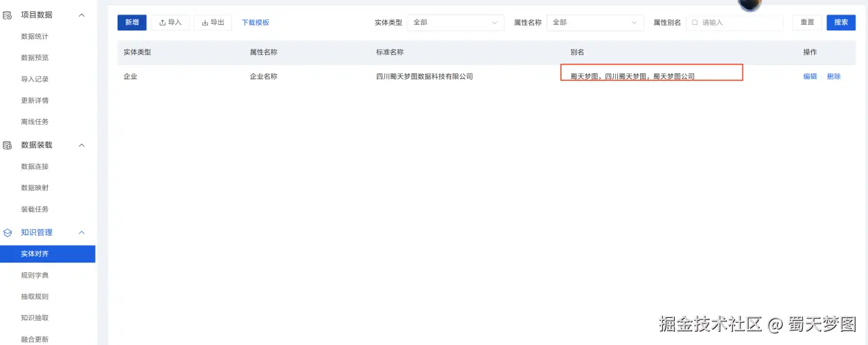This screenshot has width=868, height=345.
Task: Click the 实体类型 column header
Action: coord(137,53)
